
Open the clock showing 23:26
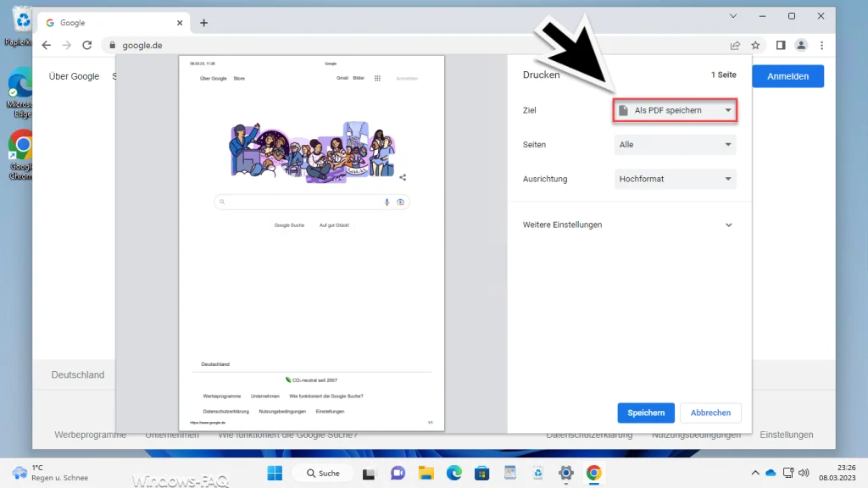[837, 473]
